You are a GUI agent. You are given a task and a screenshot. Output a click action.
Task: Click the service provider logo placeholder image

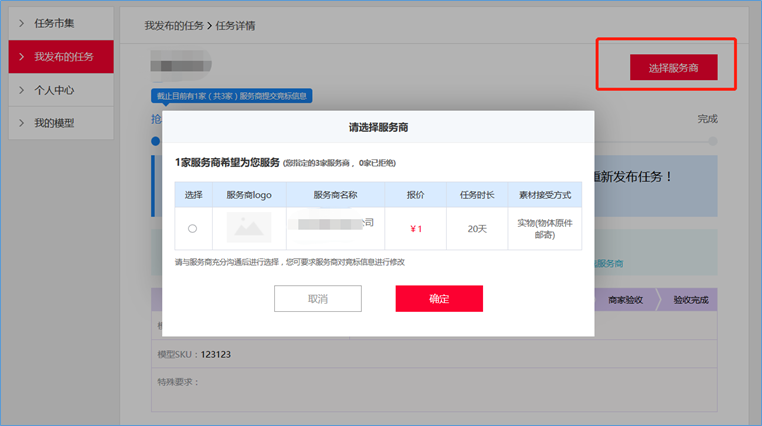click(249, 228)
